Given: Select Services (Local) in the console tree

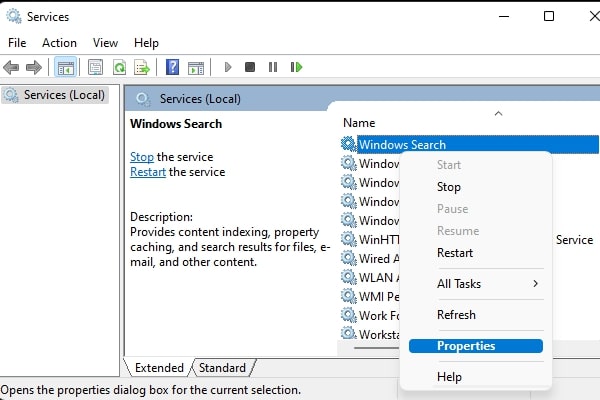Looking at the screenshot, I should (55, 95).
